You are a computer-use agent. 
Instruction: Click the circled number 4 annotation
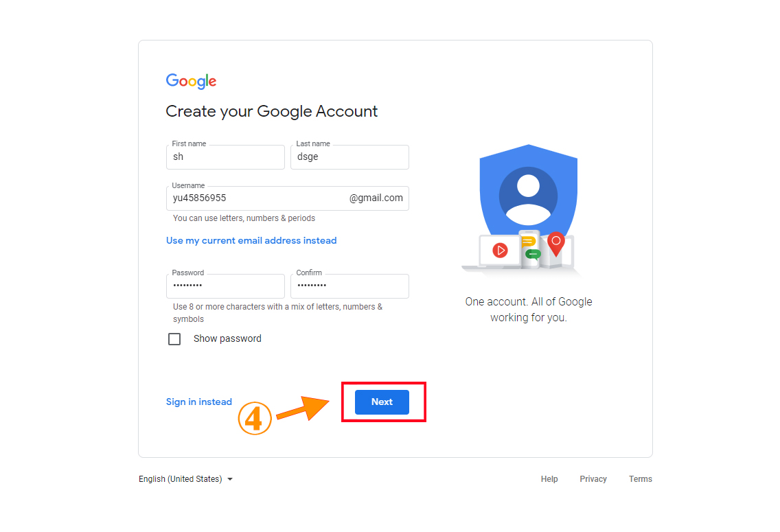pos(255,417)
